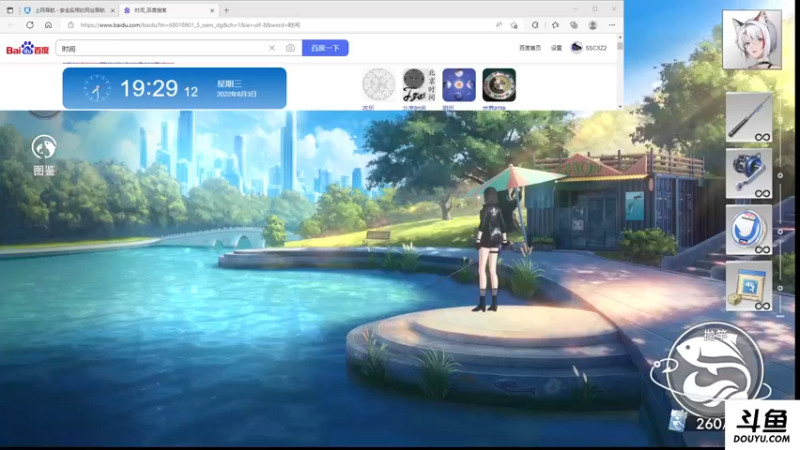Select the bait box equipment slot

tap(749, 286)
